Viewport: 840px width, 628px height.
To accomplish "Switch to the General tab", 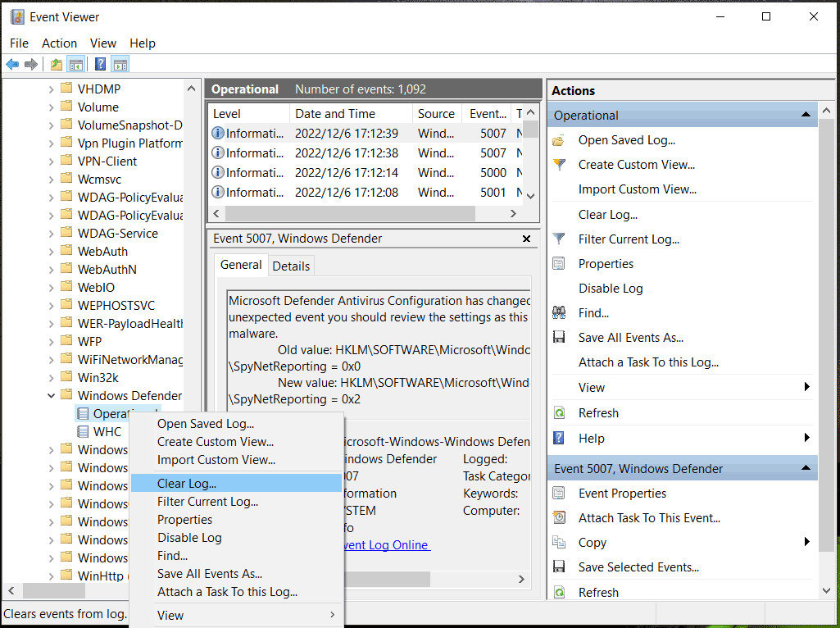I will pyautogui.click(x=241, y=265).
